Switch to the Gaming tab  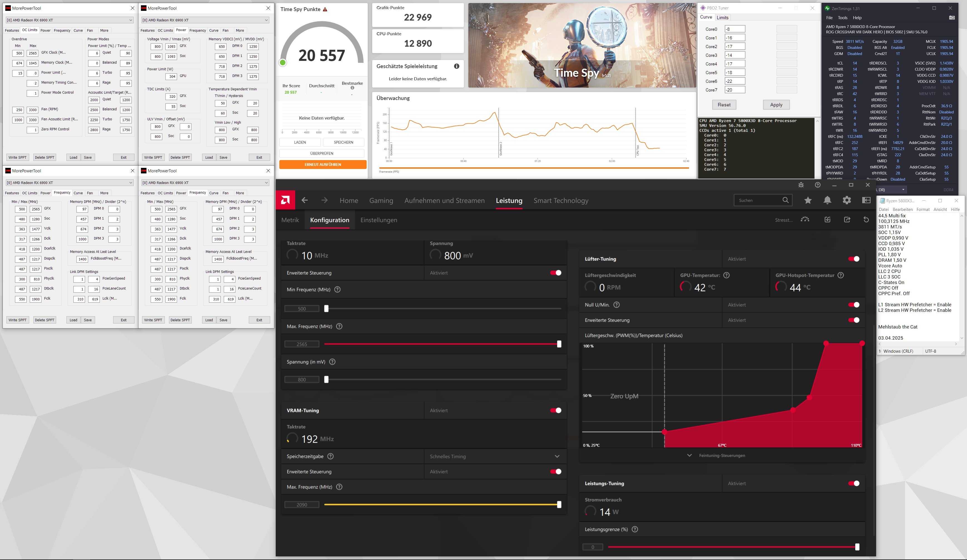[381, 201]
